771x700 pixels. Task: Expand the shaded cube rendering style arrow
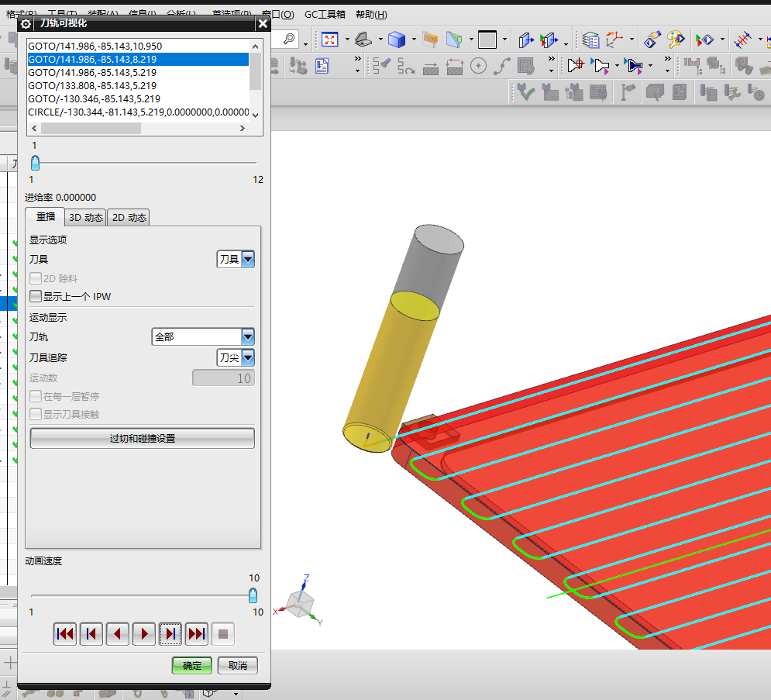pyautogui.click(x=414, y=40)
